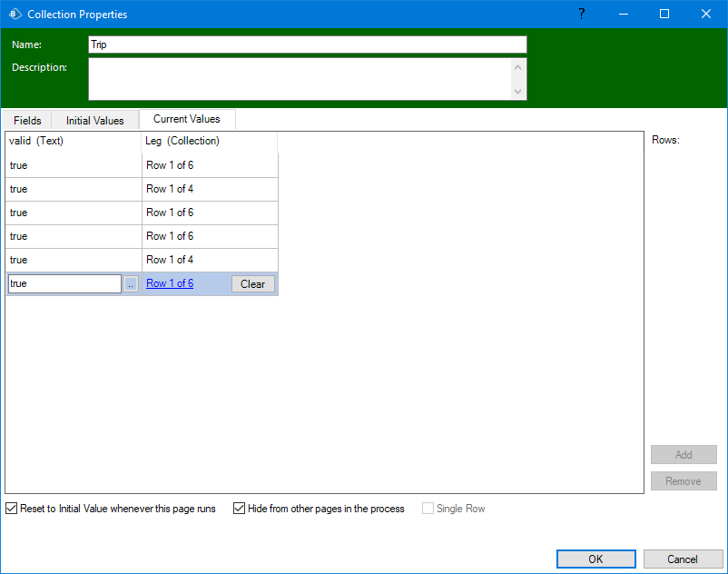Open the Initial Values tab

95,120
